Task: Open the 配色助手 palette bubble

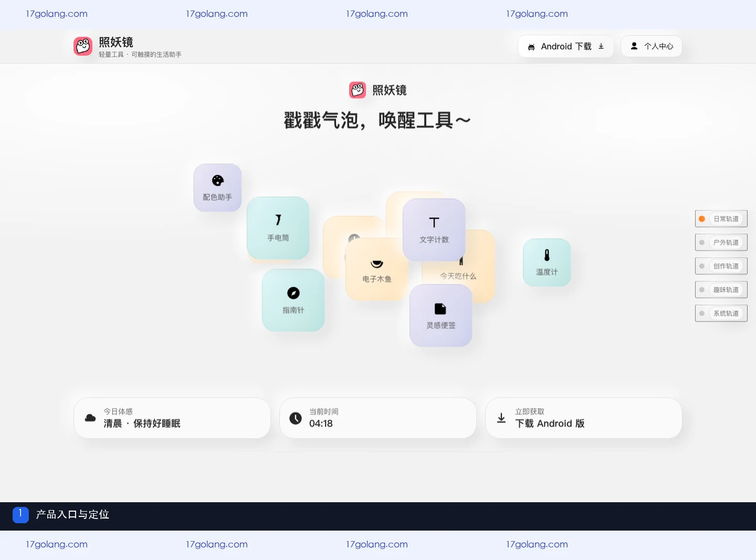Action: click(217, 188)
